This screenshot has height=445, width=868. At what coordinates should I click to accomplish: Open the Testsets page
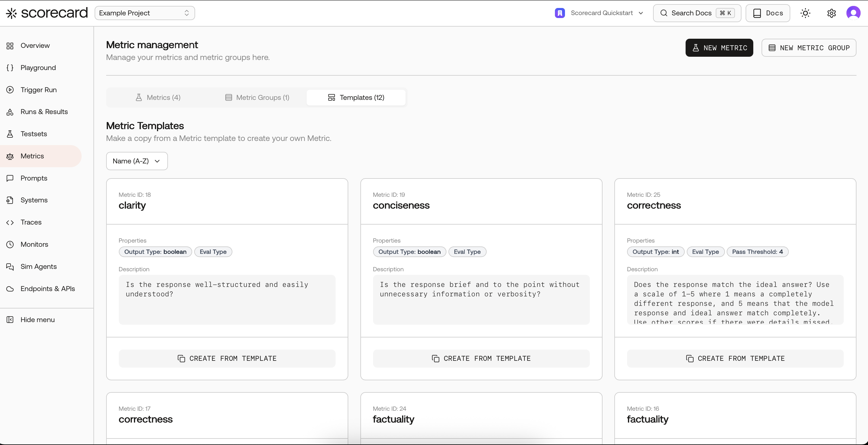(41, 134)
